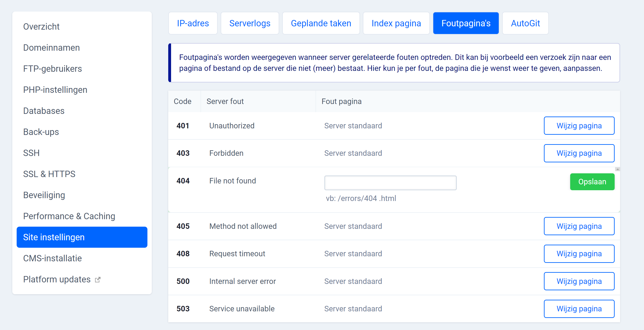The width and height of the screenshot is (644, 330).
Task: Click the 404 error page input field
Action: (390, 183)
